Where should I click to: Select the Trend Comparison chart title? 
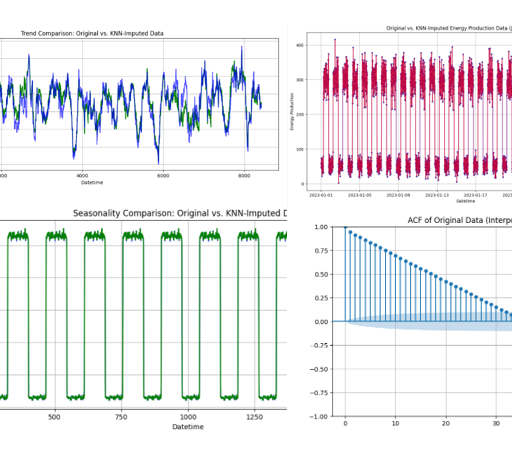pos(92,33)
